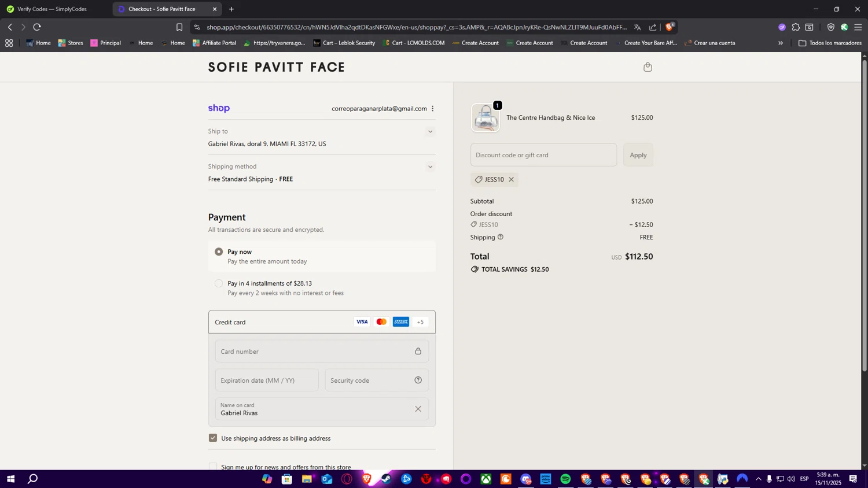Open Spotify from the taskbar

point(565,479)
